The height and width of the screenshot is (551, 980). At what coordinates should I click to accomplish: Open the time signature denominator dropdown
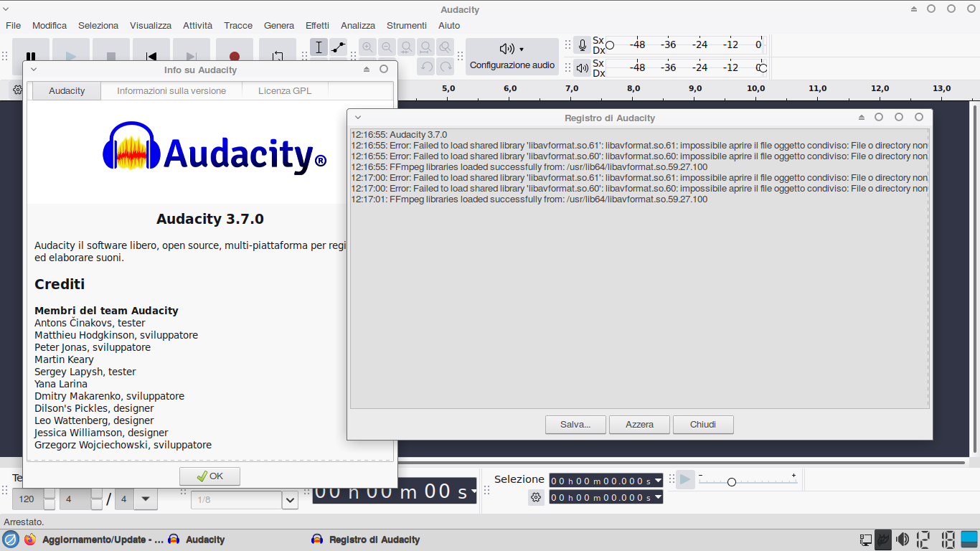[x=146, y=499]
